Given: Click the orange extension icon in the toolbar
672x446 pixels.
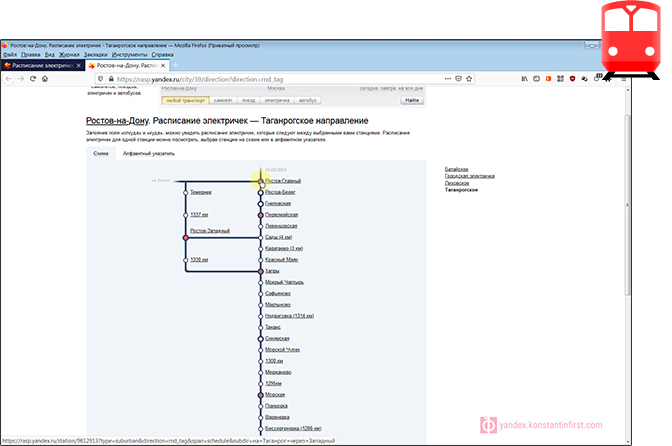Looking at the screenshot, I should coord(549,79).
